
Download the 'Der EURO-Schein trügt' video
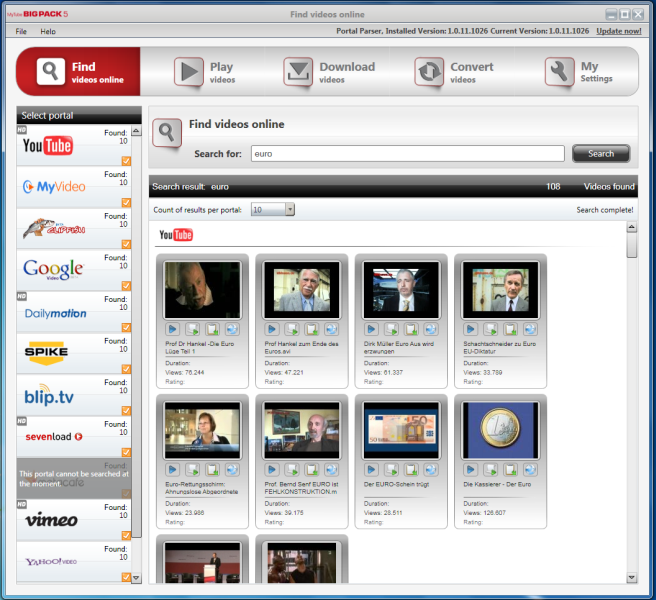coord(391,470)
